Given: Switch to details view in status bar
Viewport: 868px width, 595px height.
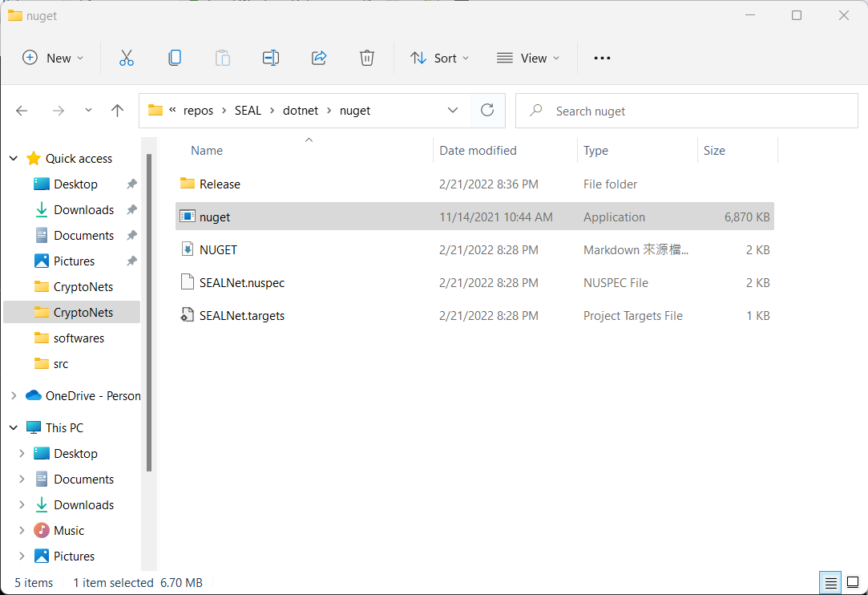Looking at the screenshot, I should coord(831,582).
